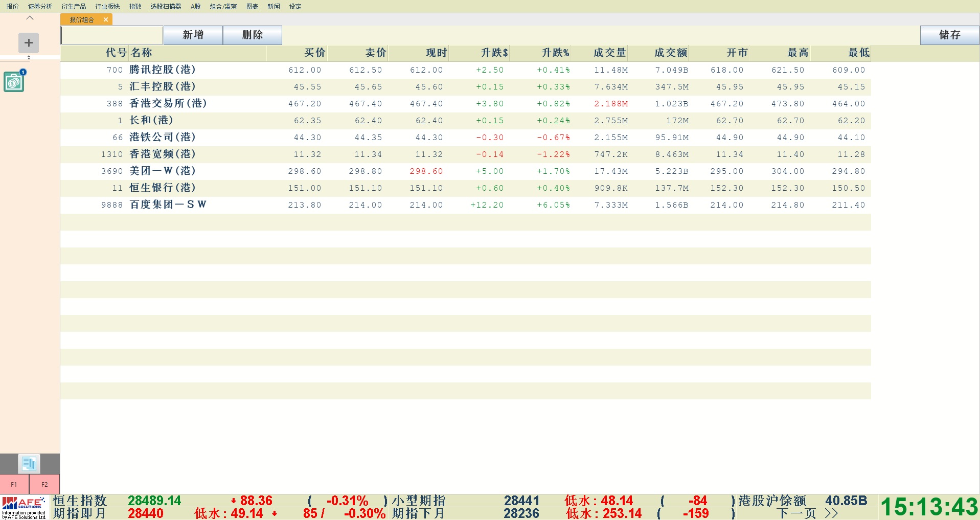This screenshot has height=520, width=980.
Task: Select the 美团-W(港) row
Action: tap(466, 171)
